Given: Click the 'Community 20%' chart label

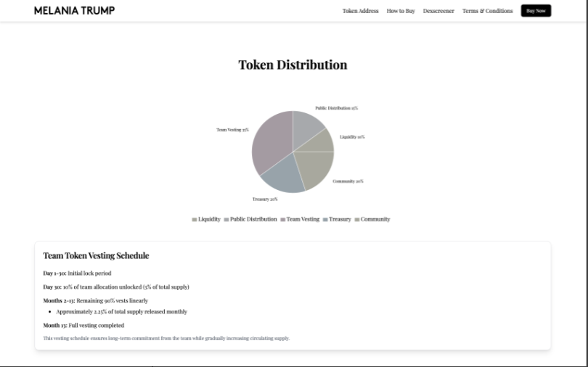Looking at the screenshot, I should [348, 181].
